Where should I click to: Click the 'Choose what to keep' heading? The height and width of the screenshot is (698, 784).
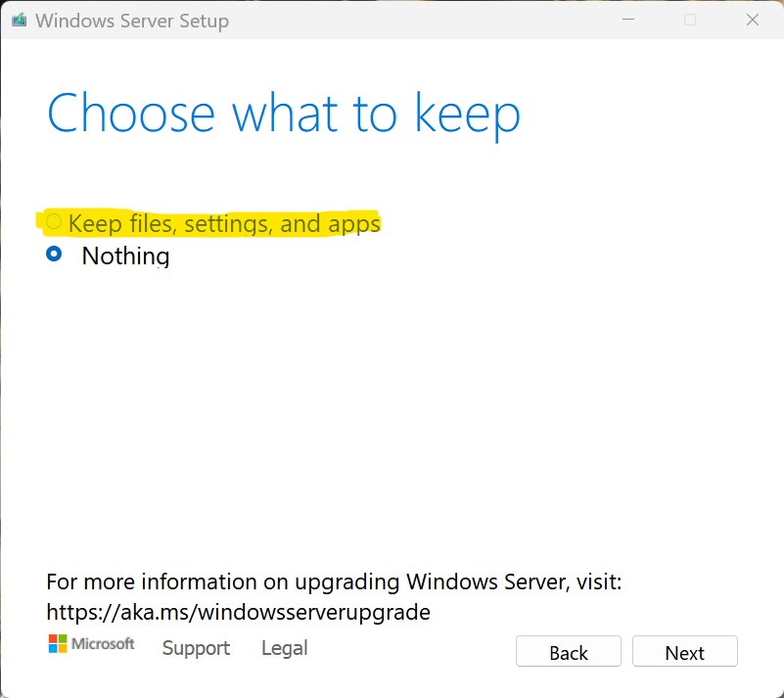click(x=284, y=114)
